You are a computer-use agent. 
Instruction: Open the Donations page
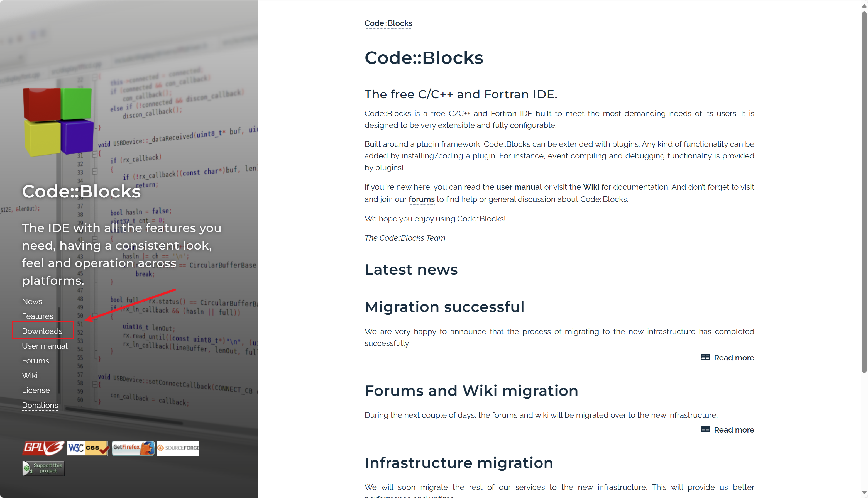[x=40, y=405]
